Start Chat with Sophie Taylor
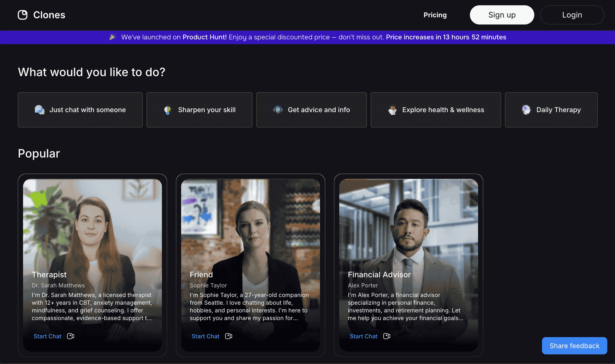 click(x=205, y=336)
